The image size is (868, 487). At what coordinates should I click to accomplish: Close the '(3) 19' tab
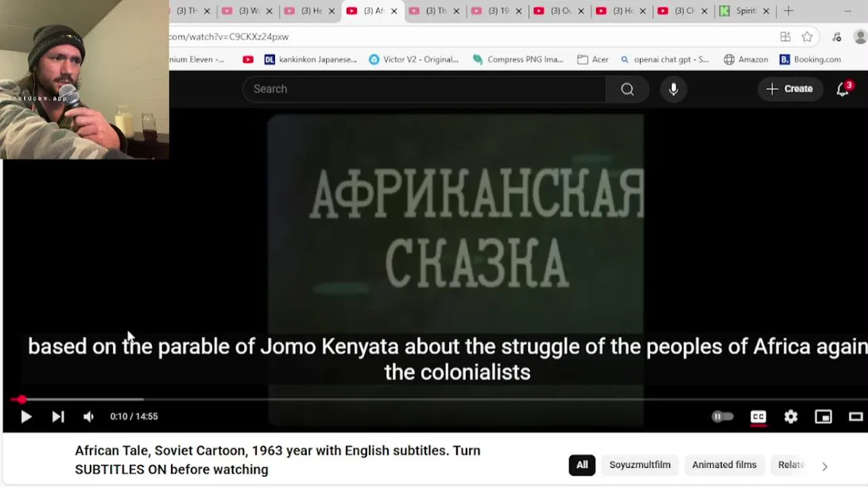[519, 11]
